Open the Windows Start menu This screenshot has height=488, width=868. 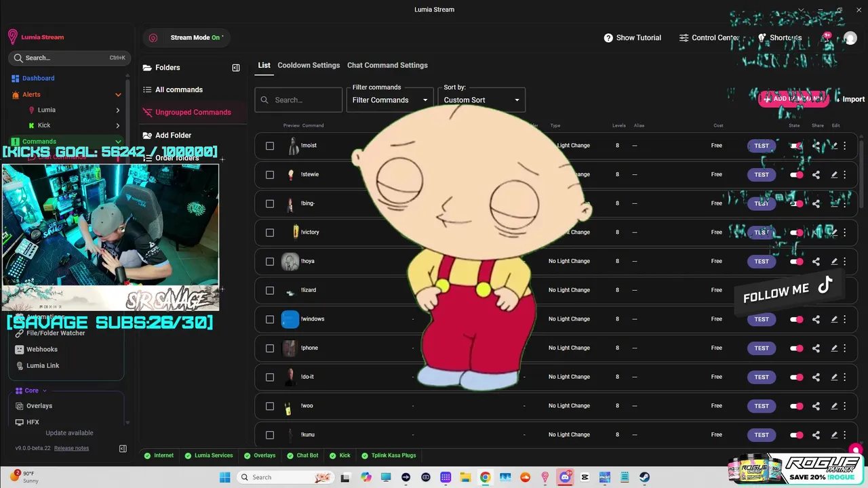tap(225, 477)
